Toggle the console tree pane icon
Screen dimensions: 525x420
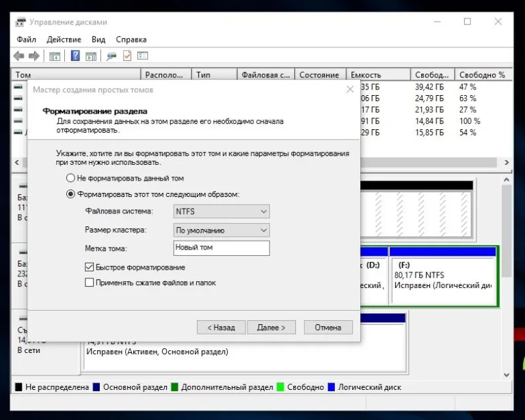55,56
